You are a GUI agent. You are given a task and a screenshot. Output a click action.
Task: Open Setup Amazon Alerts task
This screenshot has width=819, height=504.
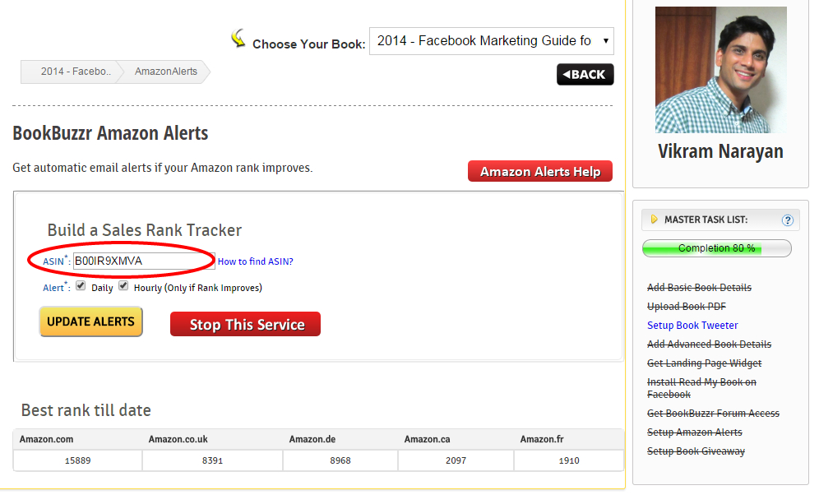(695, 432)
